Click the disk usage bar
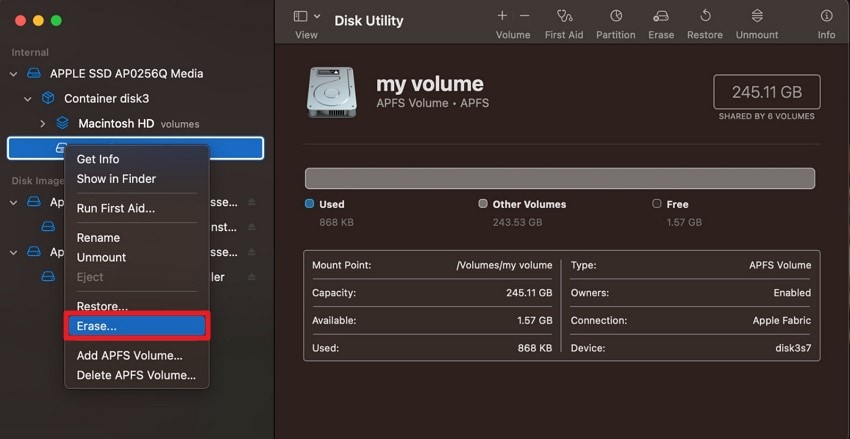Screen dimensions: 850x439 [560, 178]
